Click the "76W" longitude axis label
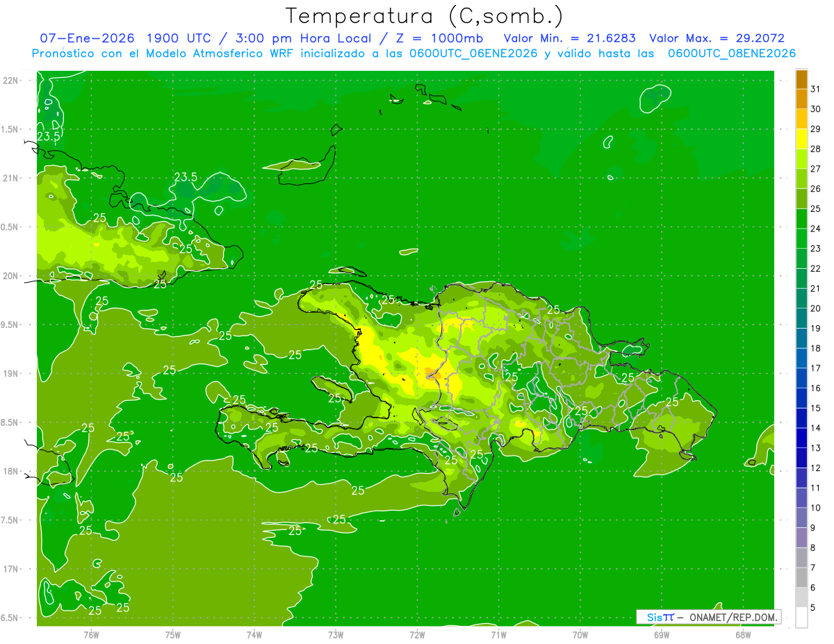Screen dimensions: 834x644 click(x=91, y=635)
